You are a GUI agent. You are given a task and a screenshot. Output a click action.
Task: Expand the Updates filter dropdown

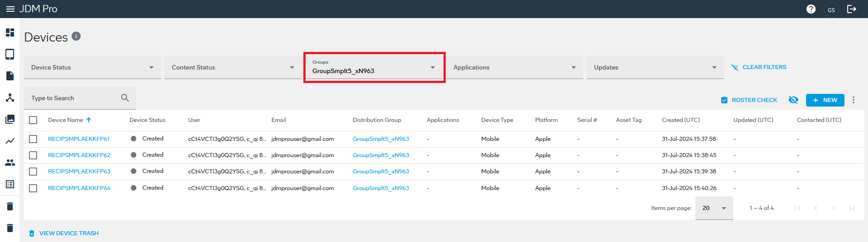tap(655, 67)
